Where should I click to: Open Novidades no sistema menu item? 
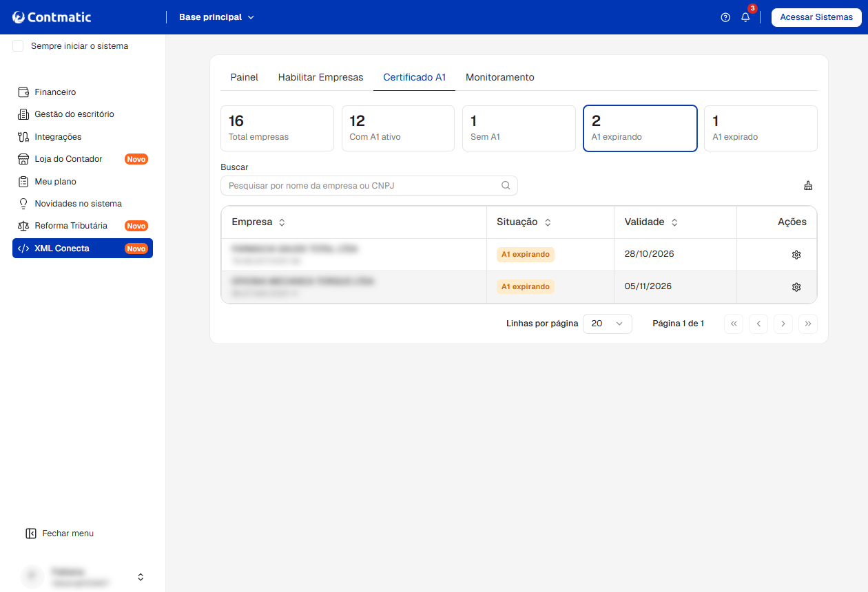(83, 204)
